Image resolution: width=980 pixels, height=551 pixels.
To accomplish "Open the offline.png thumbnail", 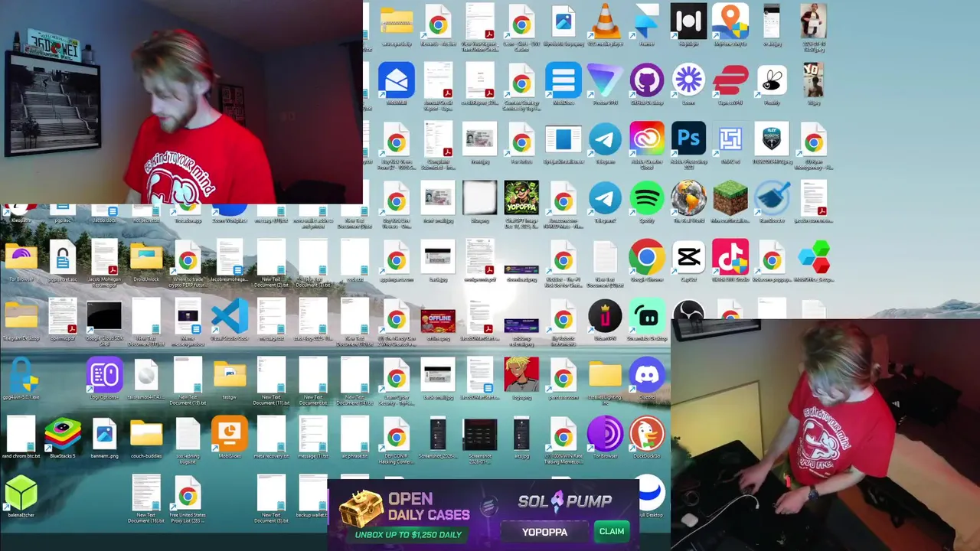I will [438, 320].
